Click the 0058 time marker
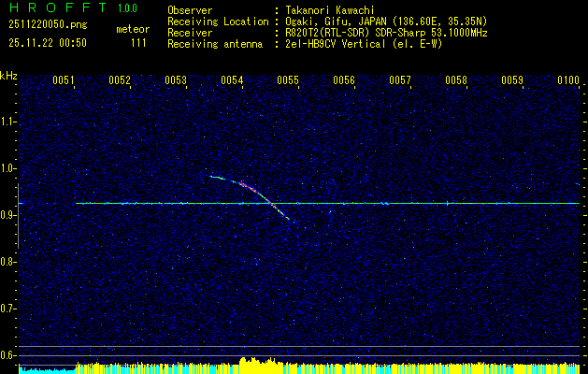Viewport: 588px width, 374px height. click(x=456, y=80)
